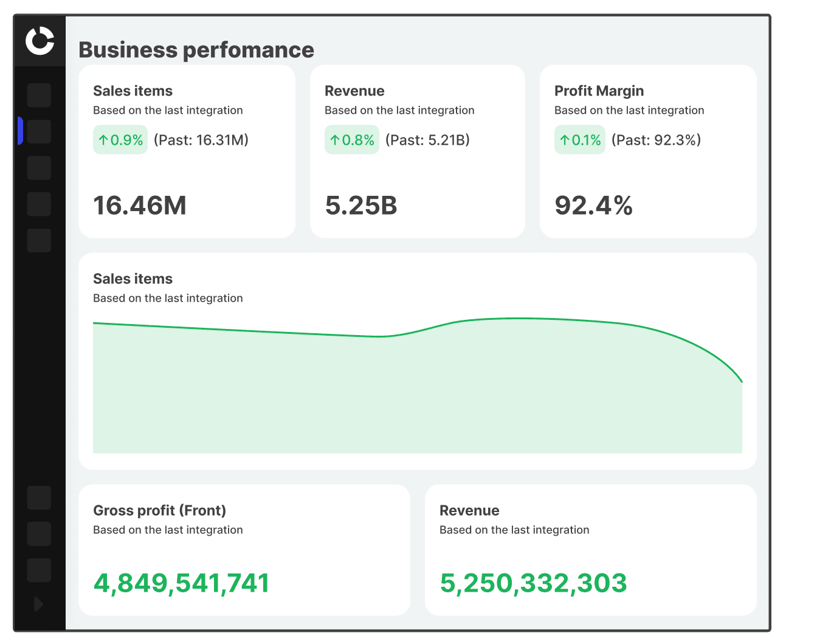The height and width of the screenshot is (644, 817).
Task: Click the middle icon in bottom sidebar group
Action: (39, 534)
